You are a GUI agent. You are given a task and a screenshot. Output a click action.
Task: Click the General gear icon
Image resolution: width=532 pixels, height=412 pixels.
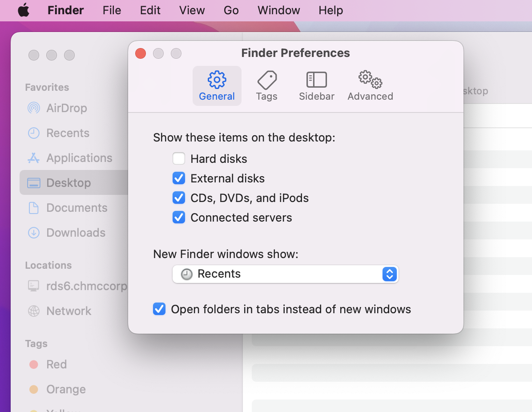point(217,79)
